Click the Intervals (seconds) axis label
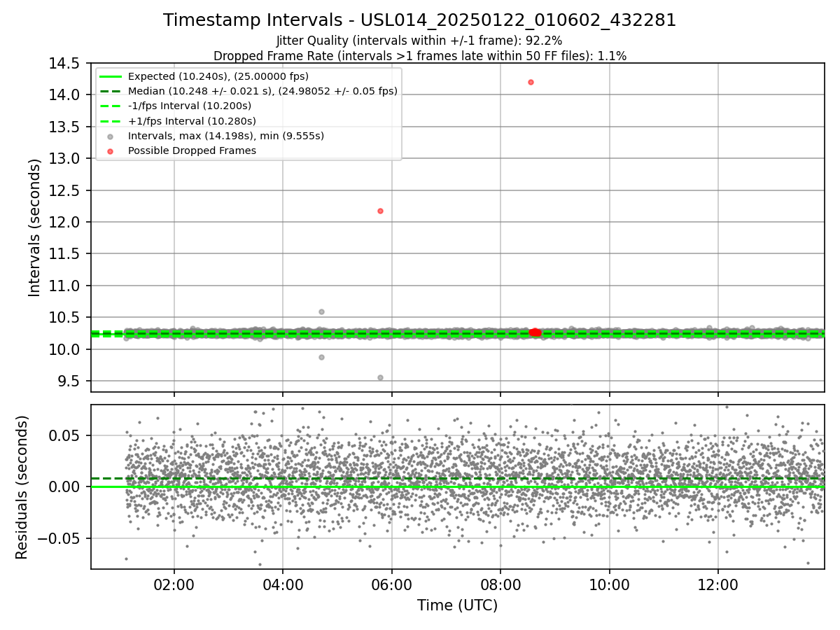This screenshot has width=840, height=630. click(35, 227)
